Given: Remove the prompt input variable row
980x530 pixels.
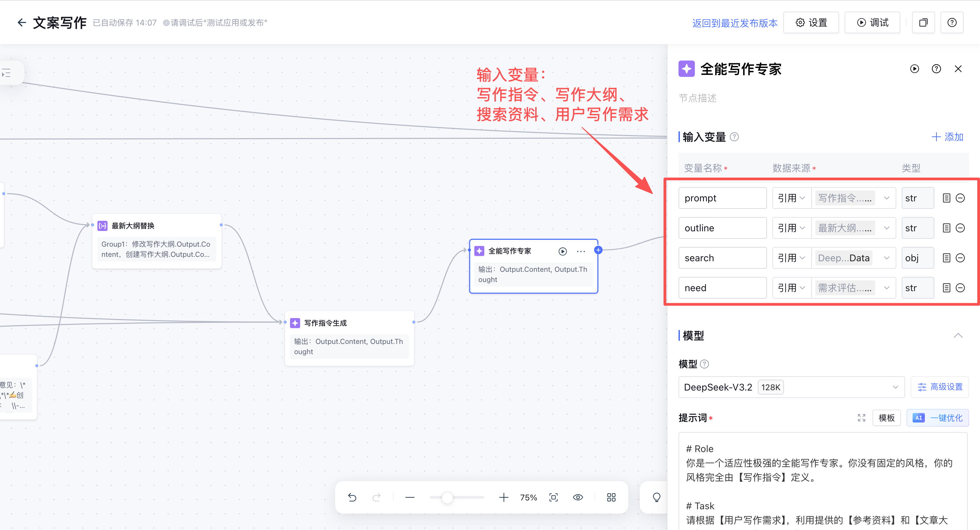Looking at the screenshot, I should coord(960,198).
